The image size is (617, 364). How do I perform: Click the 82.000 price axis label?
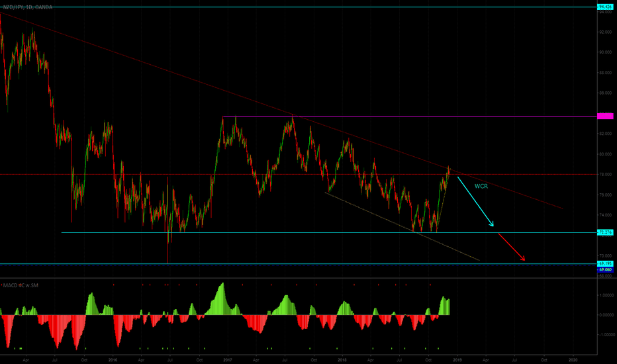pos(605,134)
